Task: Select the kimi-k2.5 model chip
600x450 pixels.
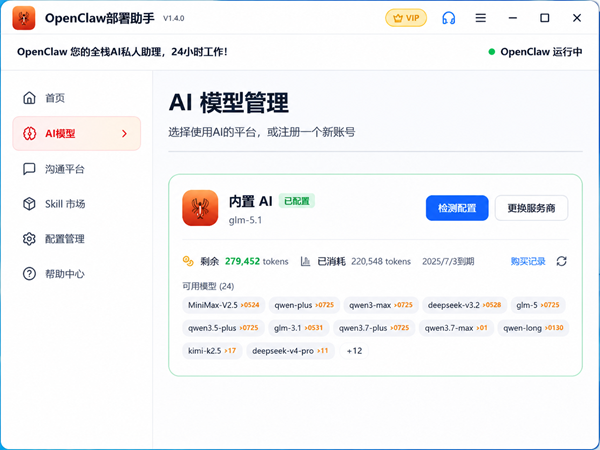Action: [x=212, y=351]
